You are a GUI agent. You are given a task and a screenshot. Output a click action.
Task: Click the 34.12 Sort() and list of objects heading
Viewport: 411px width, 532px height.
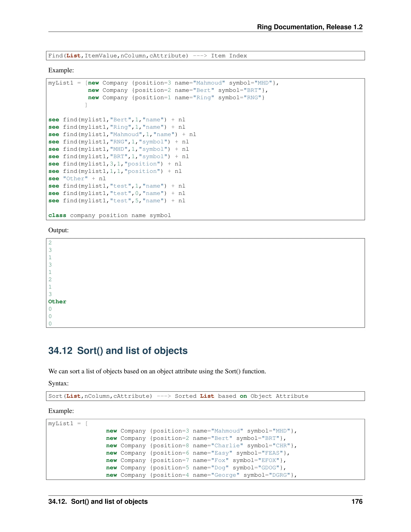click(x=118, y=351)
